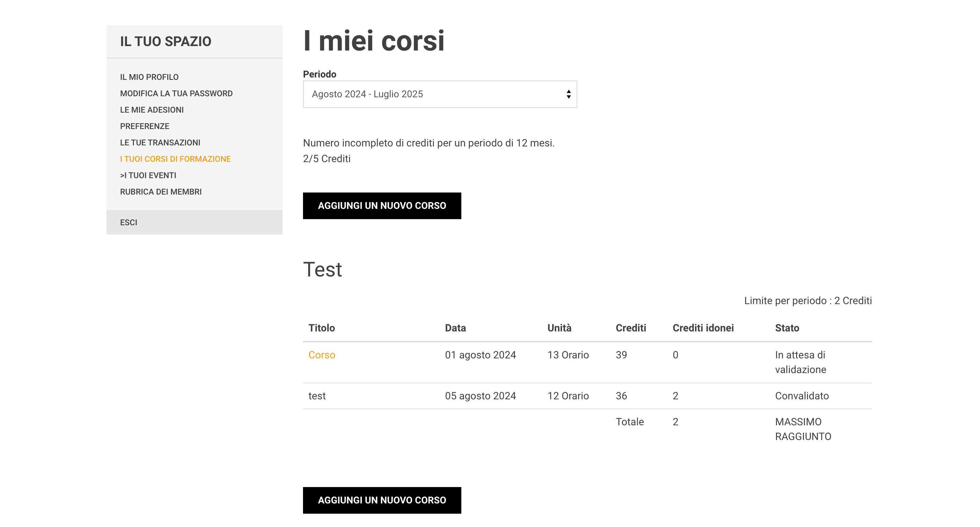Screen dimensions: 980x527
Task: Open Le tue transazioni page
Action: click(x=160, y=142)
